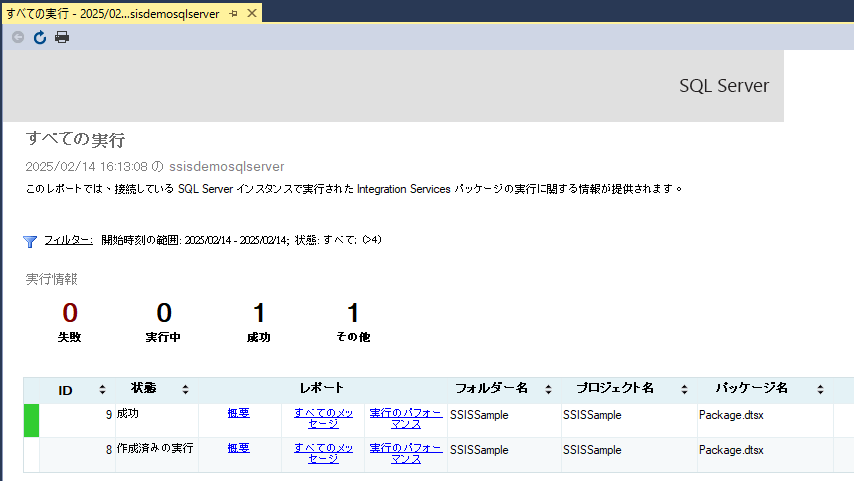Viewport: 854px width, 481px height.
Task: Select the 作成済みの実行 status cell
Action: pyautogui.click(x=157, y=455)
